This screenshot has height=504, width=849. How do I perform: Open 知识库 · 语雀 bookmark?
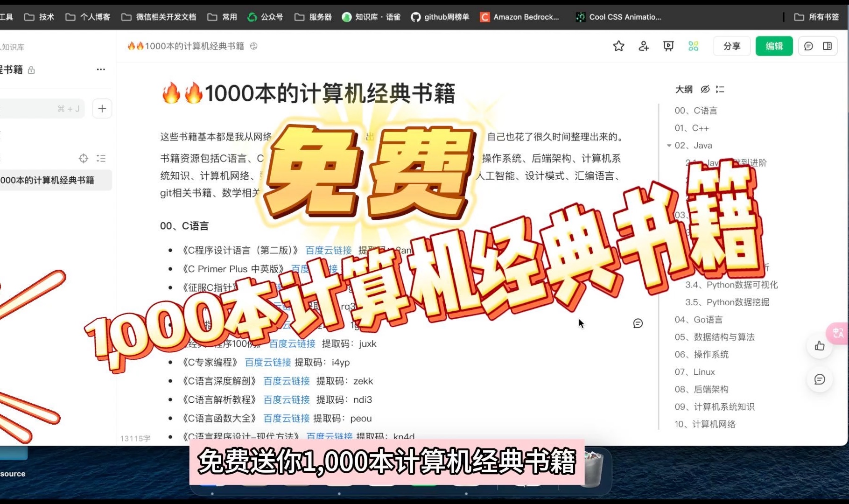coord(371,17)
